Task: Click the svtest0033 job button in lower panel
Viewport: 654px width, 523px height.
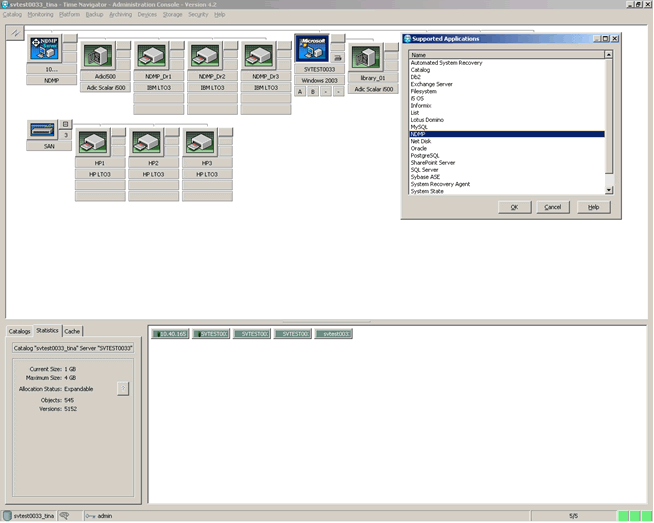Action: point(334,334)
